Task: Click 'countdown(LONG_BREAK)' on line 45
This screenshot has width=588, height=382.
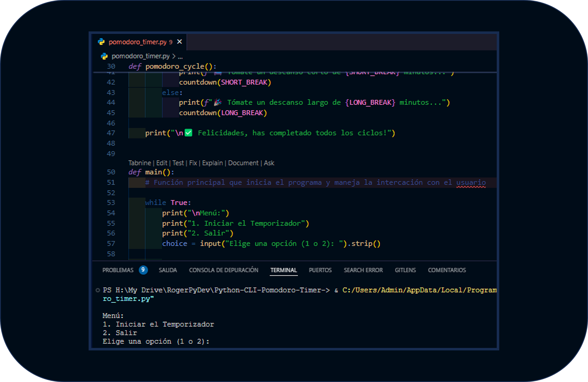Action: (223, 113)
